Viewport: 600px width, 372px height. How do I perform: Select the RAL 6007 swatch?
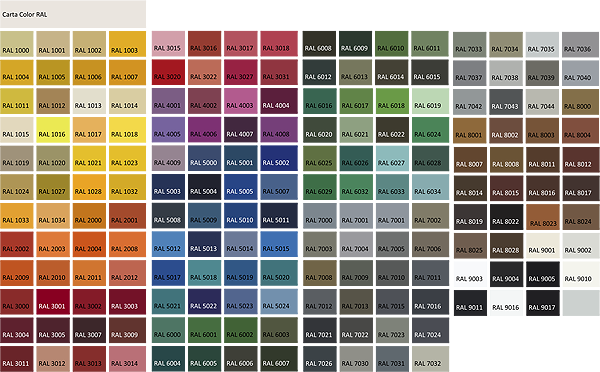pos(279,359)
